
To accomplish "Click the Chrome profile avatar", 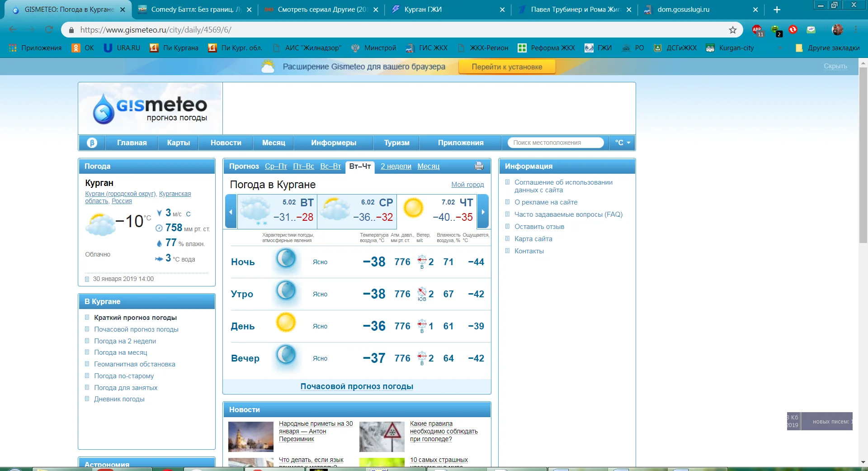I will point(837,30).
